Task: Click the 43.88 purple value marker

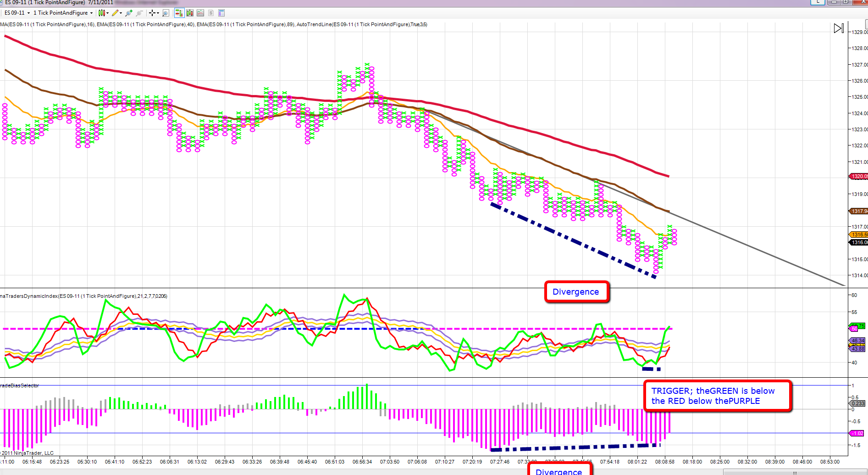Action: point(857,349)
